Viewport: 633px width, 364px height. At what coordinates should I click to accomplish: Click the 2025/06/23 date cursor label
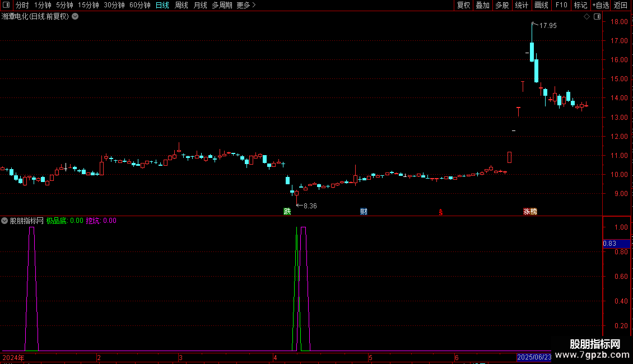click(534, 357)
